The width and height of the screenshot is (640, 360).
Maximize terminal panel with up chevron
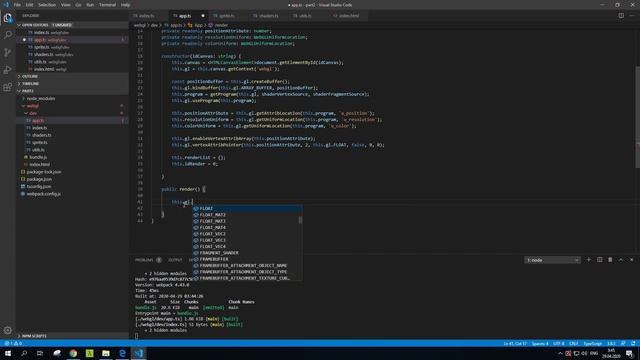(x=621, y=260)
